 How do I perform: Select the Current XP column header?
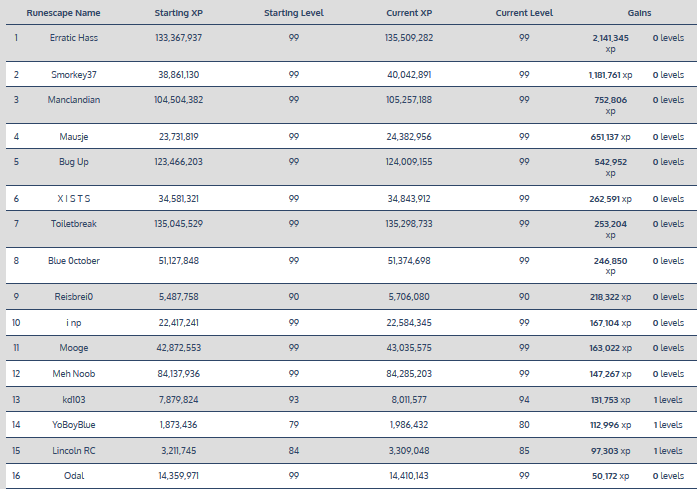[x=409, y=13]
